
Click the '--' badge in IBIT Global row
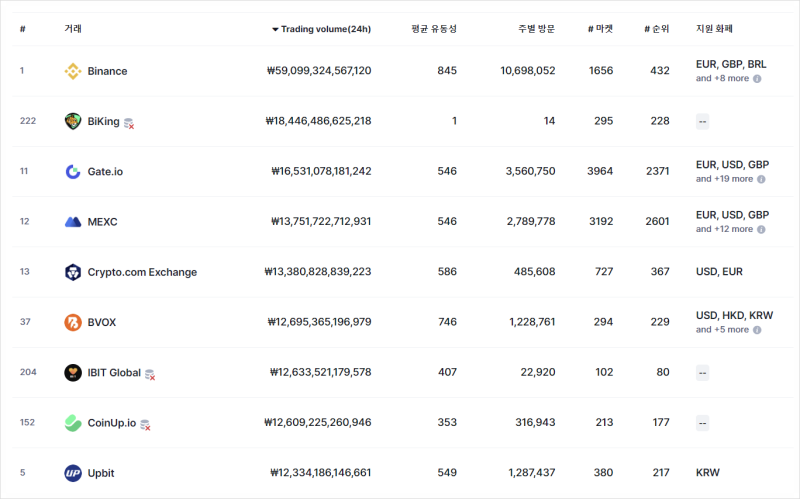(x=703, y=373)
